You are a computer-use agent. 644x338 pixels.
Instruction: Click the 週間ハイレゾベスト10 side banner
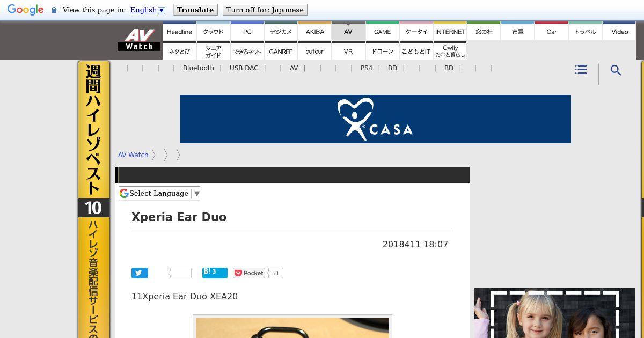point(94,199)
